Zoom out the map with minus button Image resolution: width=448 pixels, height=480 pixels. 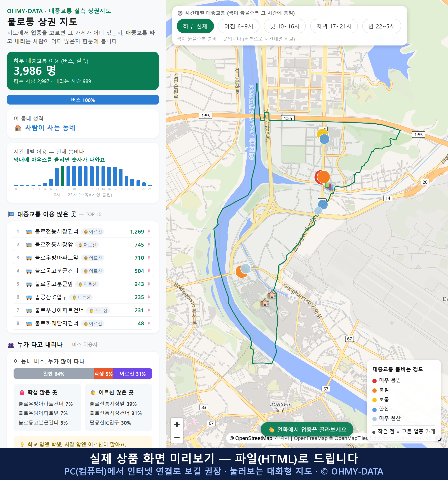[x=177, y=437]
